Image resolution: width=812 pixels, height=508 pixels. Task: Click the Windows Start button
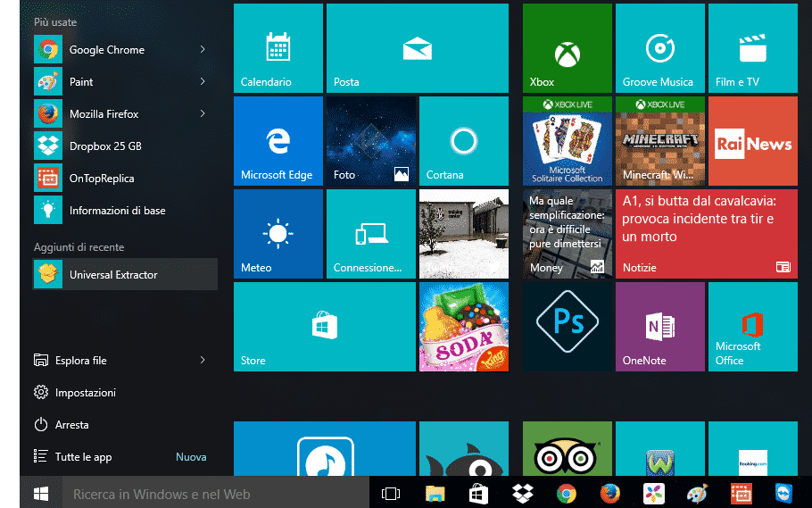[41, 493]
